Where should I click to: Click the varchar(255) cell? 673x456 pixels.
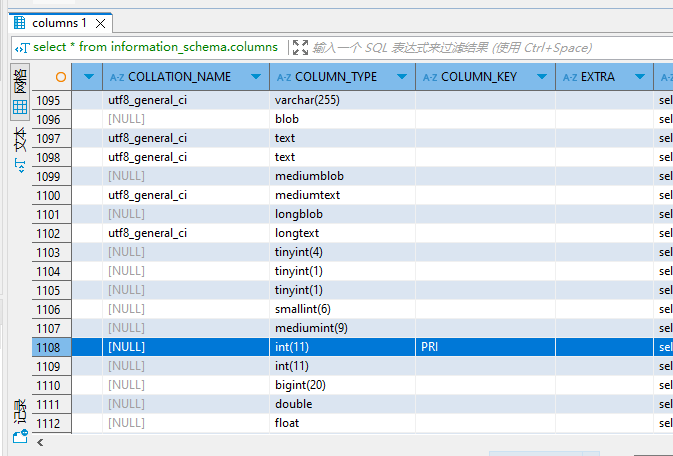(x=343, y=100)
